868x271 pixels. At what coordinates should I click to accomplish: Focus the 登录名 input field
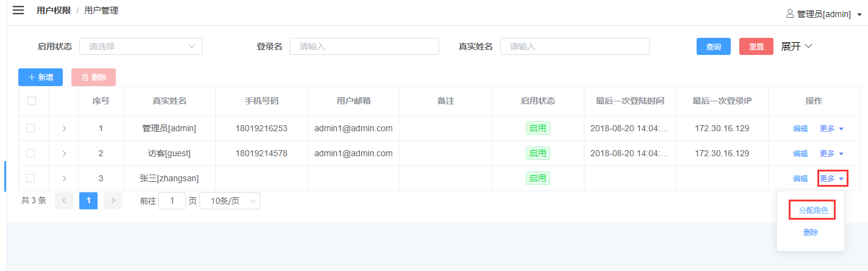tap(364, 46)
